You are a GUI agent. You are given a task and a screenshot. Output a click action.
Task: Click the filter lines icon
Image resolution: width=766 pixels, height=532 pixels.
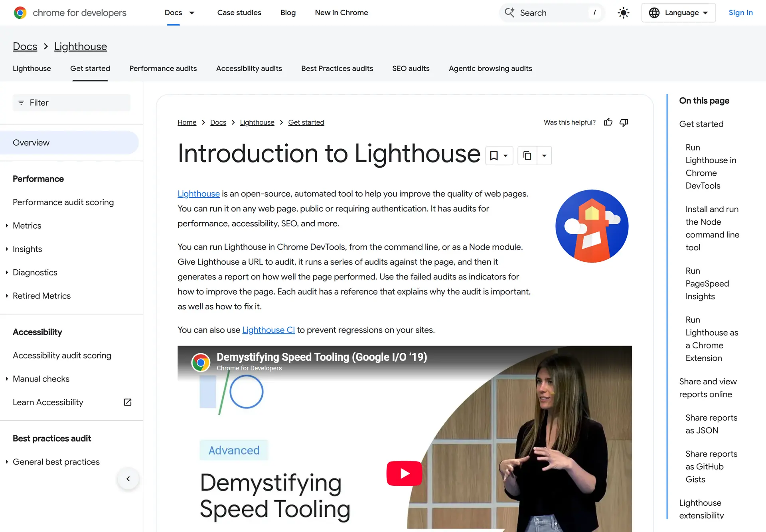pos(21,103)
